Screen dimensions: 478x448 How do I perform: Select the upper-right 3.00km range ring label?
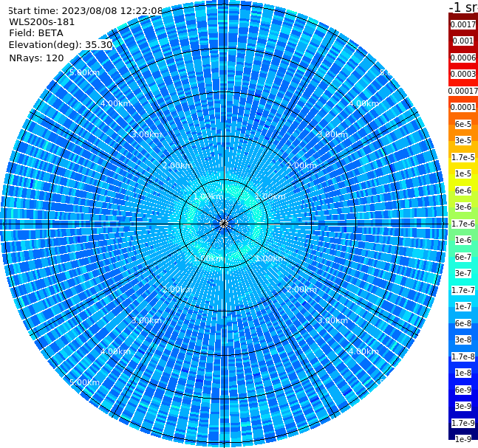333,134
